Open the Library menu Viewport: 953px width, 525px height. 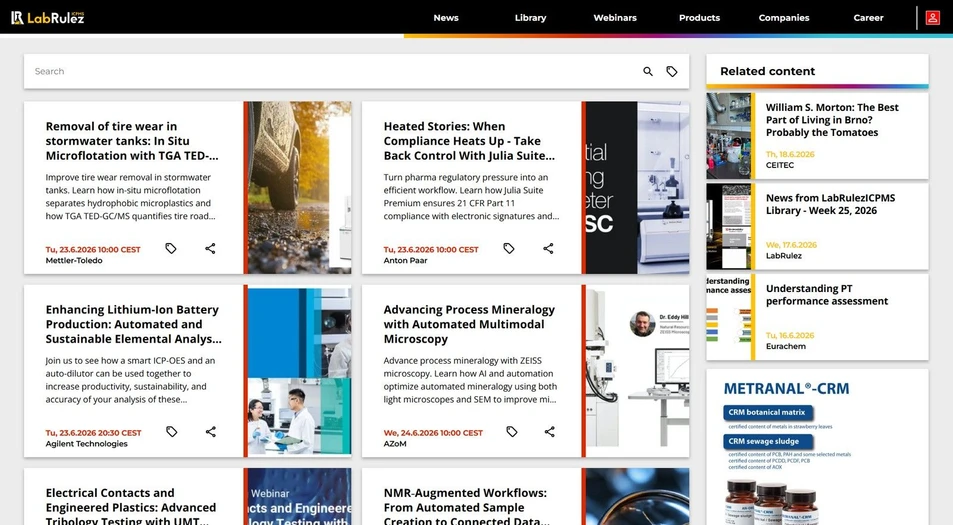pos(531,18)
